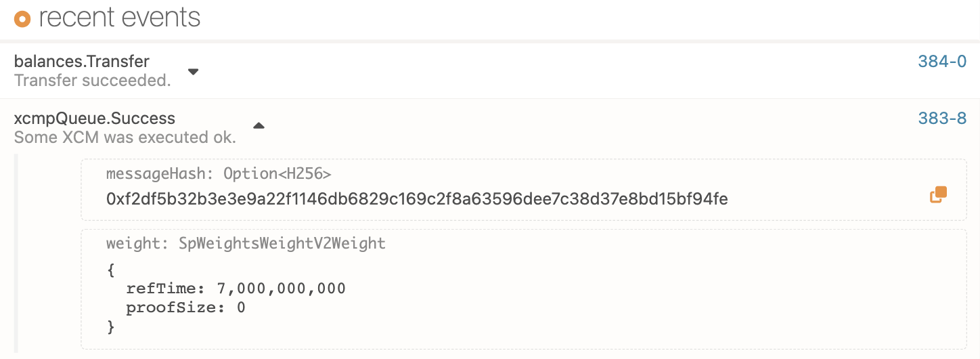Click the proofSize: 0 line
This screenshot has width=980, height=359.
click(x=185, y=308)
